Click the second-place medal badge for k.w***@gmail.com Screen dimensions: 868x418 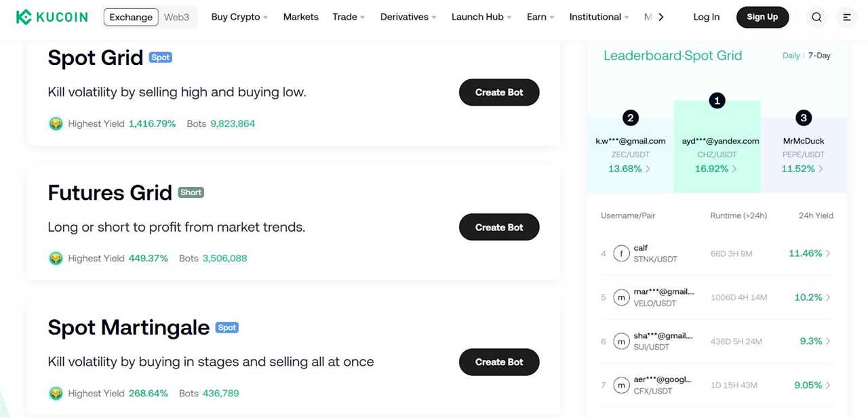click(630, 117)
